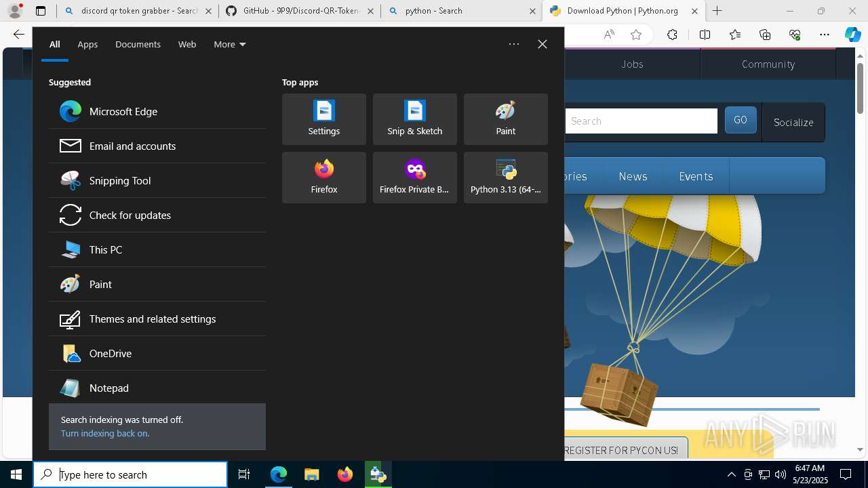Click the Type here to search box
The height and width of the screenshot is (488, 868).
tap(130, 474)
